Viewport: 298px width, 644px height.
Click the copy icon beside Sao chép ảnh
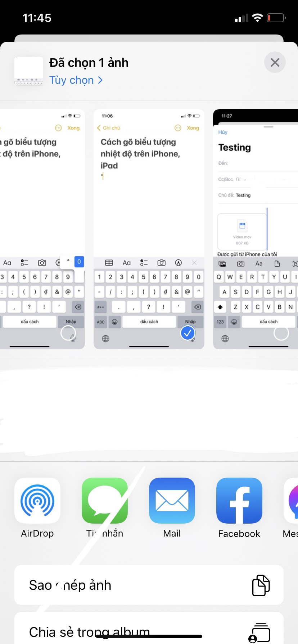coord(261,585)
